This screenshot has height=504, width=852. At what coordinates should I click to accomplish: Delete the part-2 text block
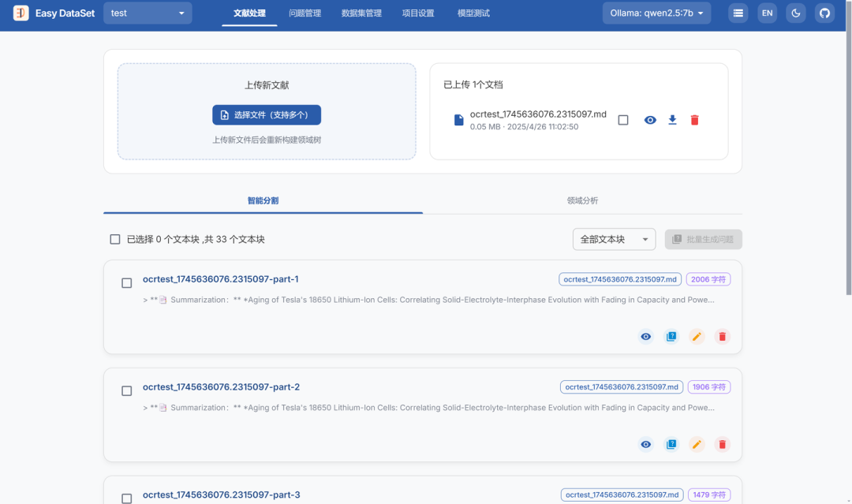pos(722,444)
